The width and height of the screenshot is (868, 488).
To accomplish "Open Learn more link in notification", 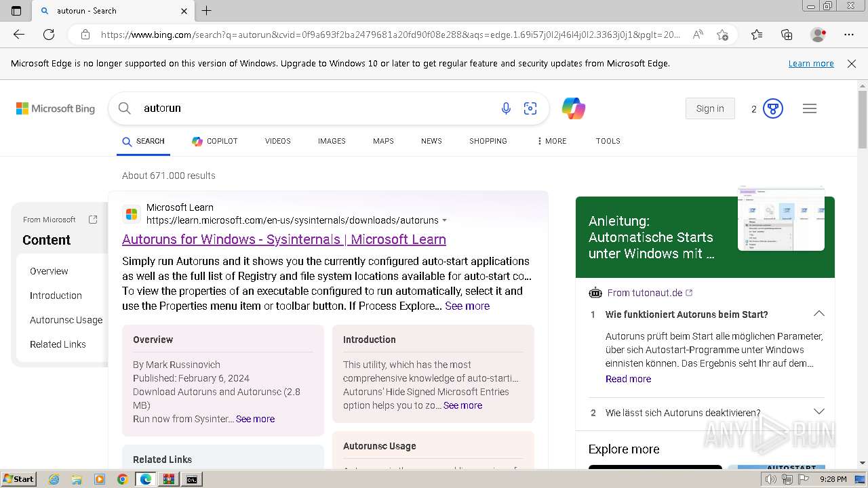I will [x=811, y=64].
